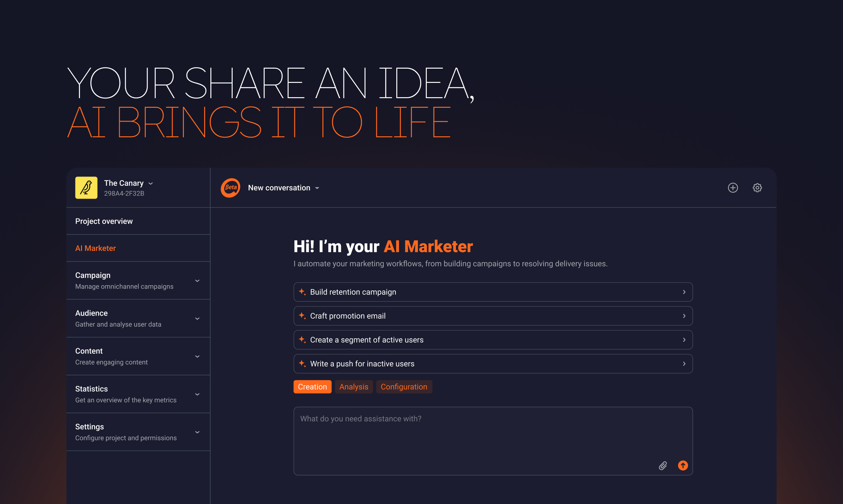Open settings via the gear icon
The width and height of the screenshot is (843, 504).
(x=757, y=187)
